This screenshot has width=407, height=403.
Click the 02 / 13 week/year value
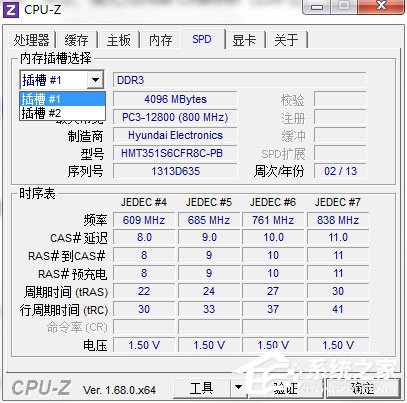coord(340,171)
